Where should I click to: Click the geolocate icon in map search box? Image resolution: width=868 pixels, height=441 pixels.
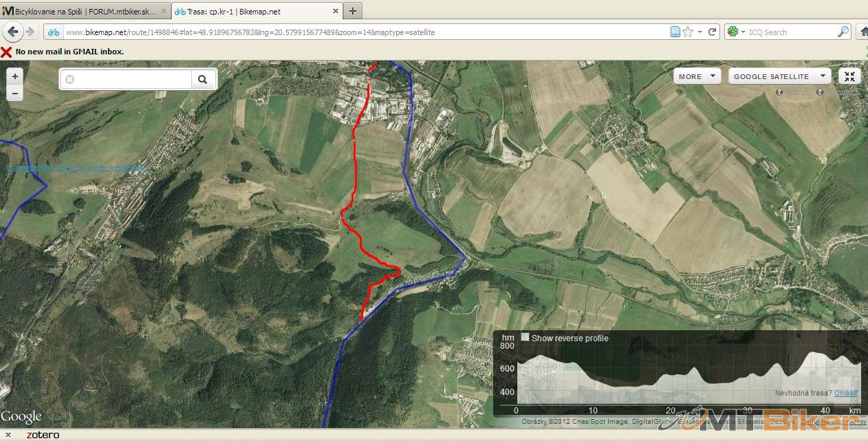pyautogui.click(x=69, y=80)
